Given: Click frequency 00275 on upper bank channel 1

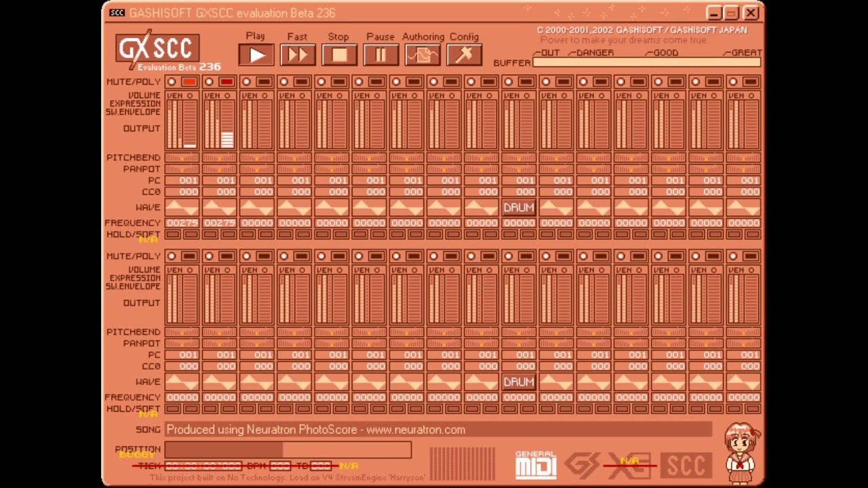Looking at the screenshot, I should 182,223.
